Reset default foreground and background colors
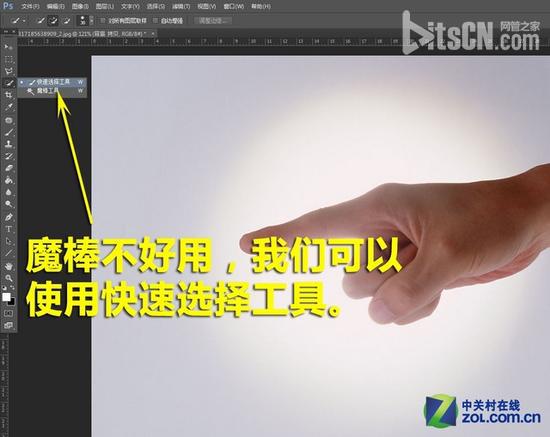The height and width of the screenshot is (437, 550). click(x=5, y=288)
